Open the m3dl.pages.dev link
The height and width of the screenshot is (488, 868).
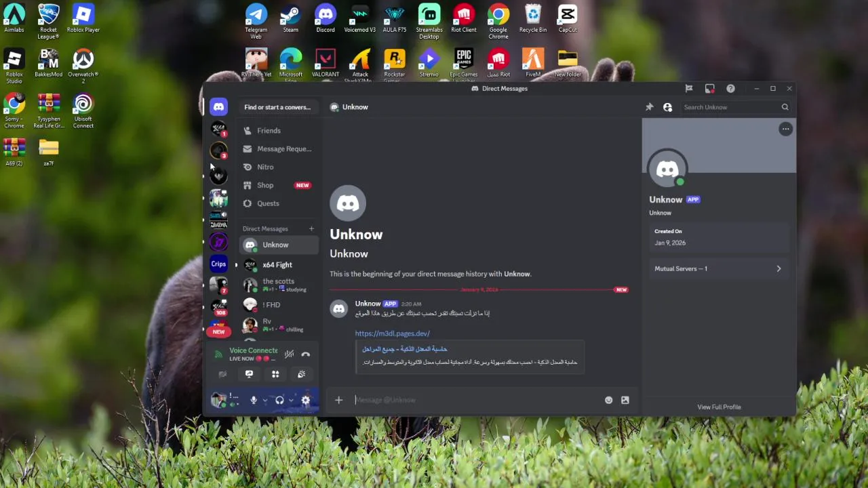tap(393, 333)
